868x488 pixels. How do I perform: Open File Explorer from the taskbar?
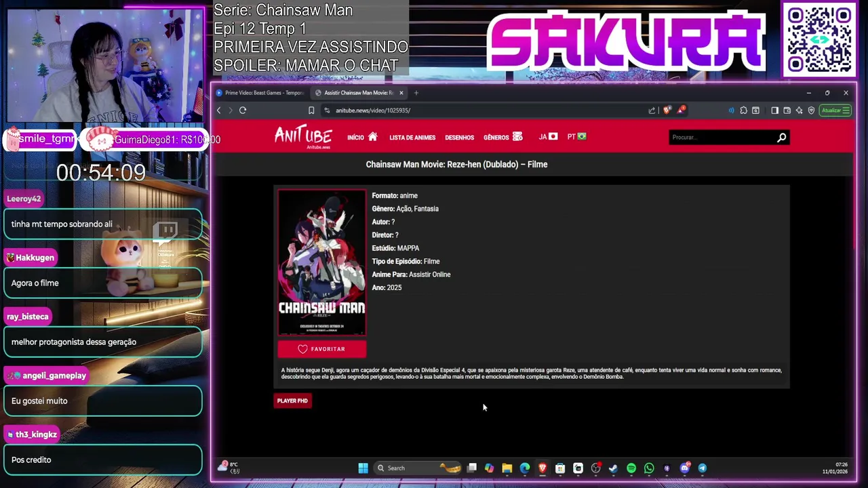(x=507, y=468)
